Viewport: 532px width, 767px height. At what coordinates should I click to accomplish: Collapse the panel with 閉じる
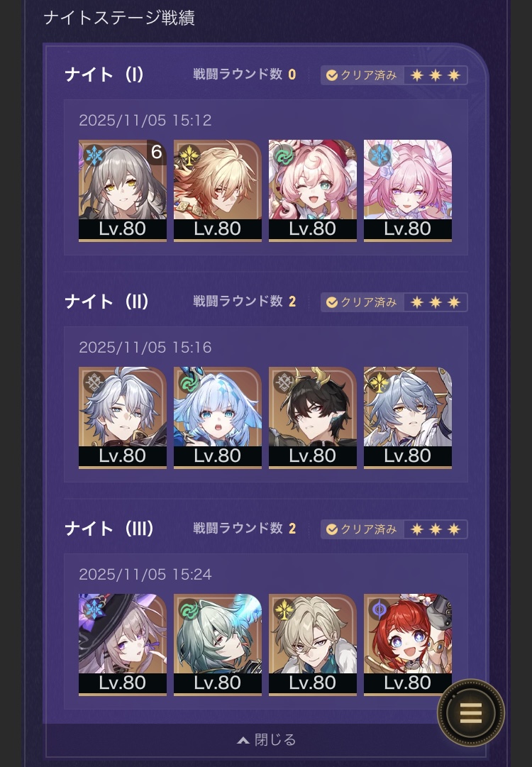pos(267,739)
